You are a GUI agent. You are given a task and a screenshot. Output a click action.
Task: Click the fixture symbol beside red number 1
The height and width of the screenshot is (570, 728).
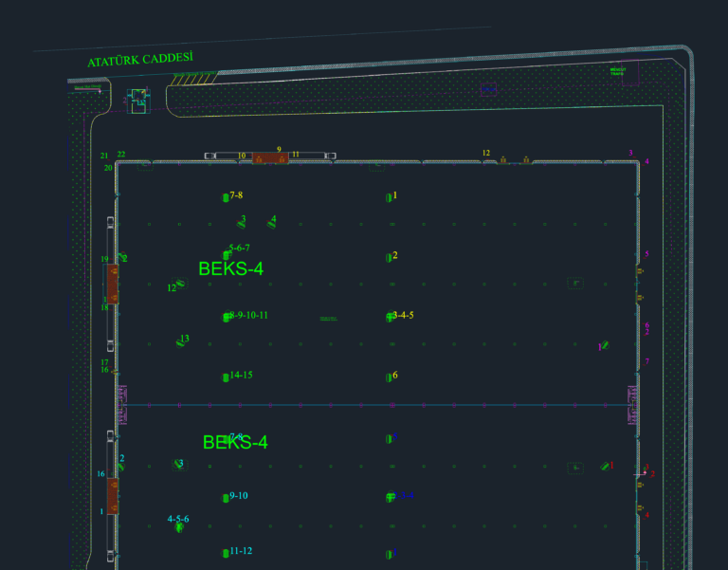(605, 467)
